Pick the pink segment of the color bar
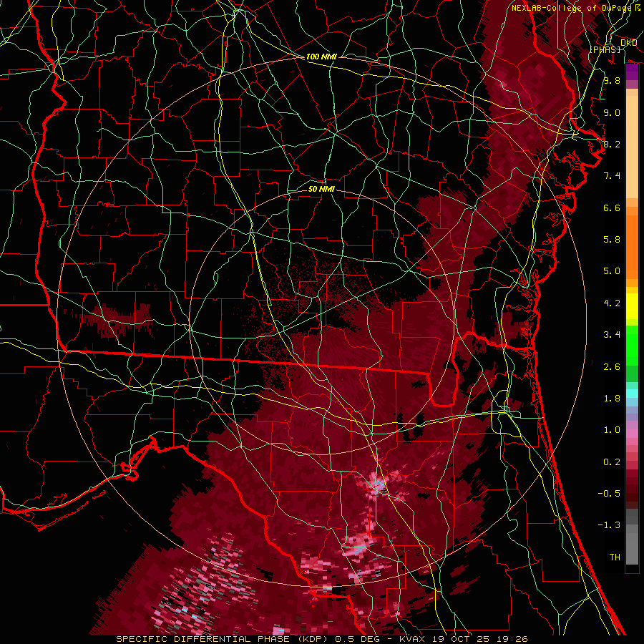The image size is (644, 644). (x=632, y=434)
